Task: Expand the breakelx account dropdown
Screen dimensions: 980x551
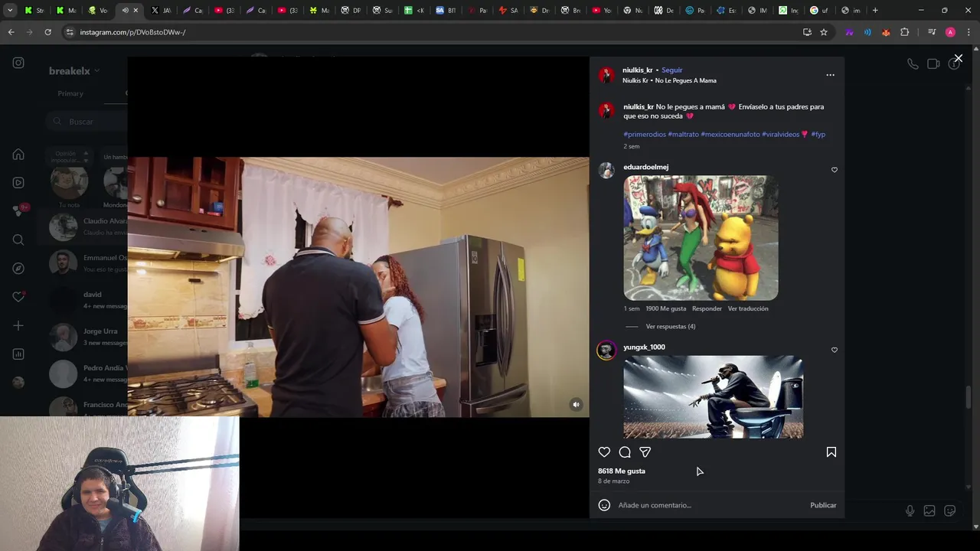Action: [x=74, y=71]
